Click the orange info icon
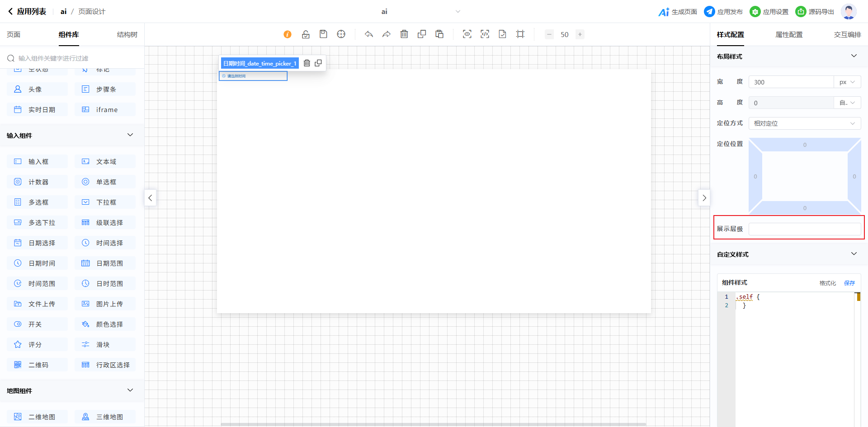 click(x=288, y=34)
